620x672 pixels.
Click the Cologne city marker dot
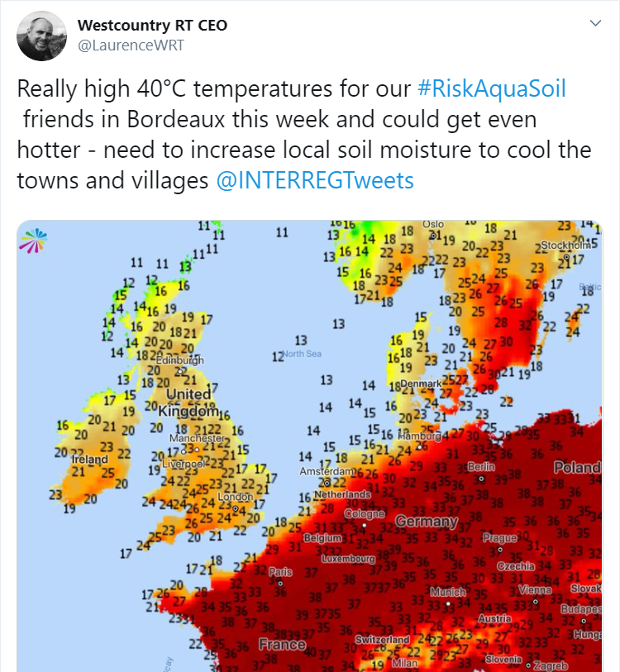point(364,525)
